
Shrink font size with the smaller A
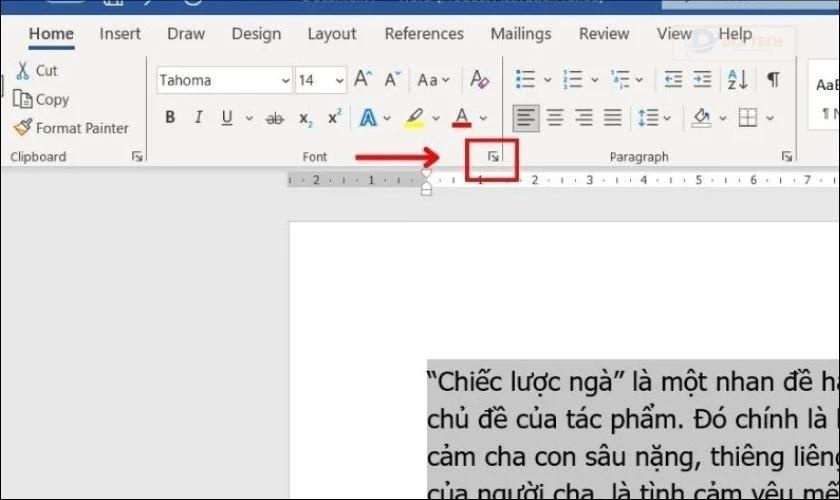point(393,79)
